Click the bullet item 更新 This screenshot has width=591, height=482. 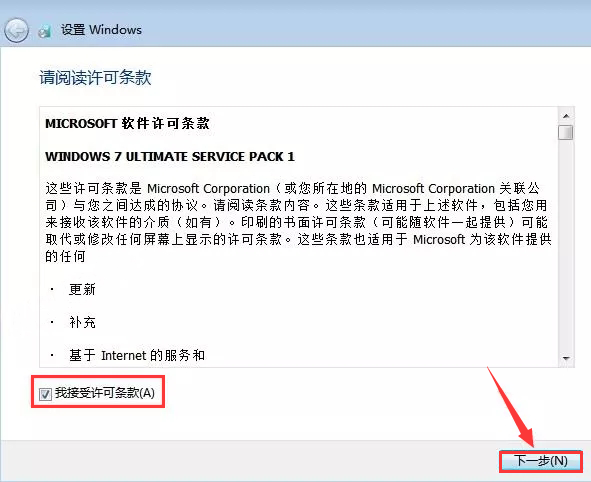coord(82,289)
